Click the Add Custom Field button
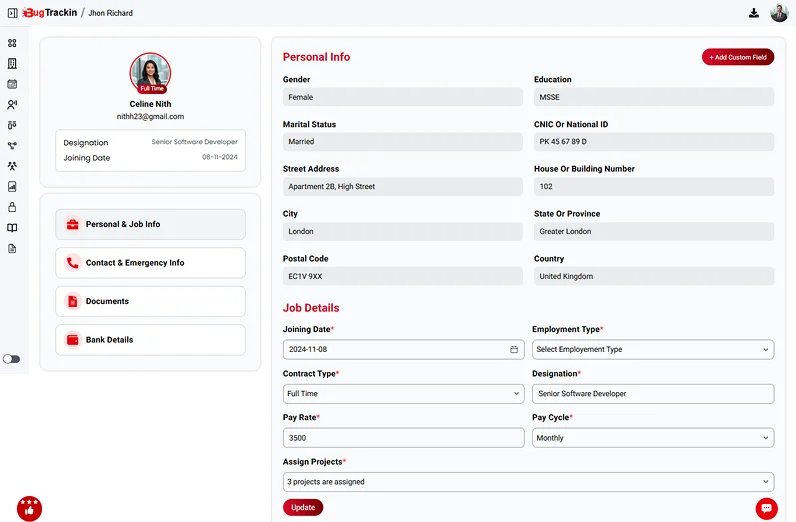This screenshot has width=796, height=522. [x=738, y=57]
